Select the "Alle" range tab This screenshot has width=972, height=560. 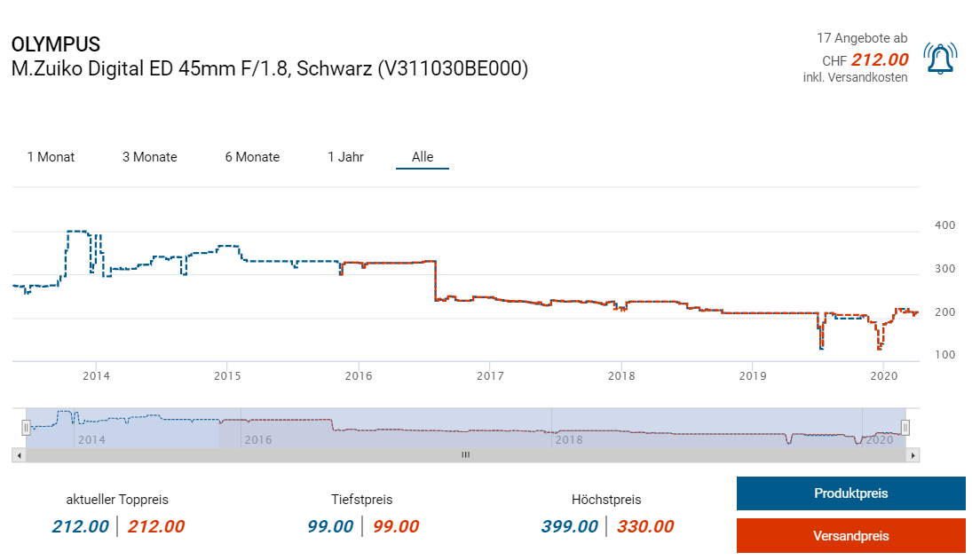coord(423,157)
